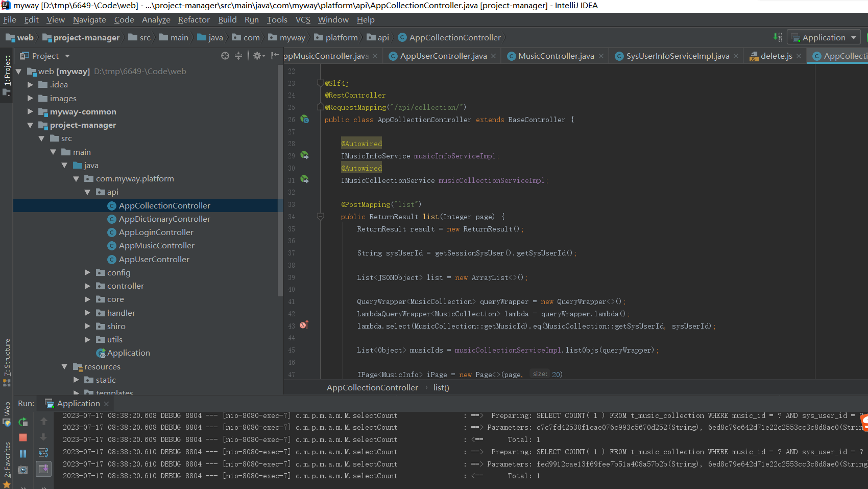This screenshot has width=868, height=489.
Task: Open the Navigate menu
Action: click(89, 20)
